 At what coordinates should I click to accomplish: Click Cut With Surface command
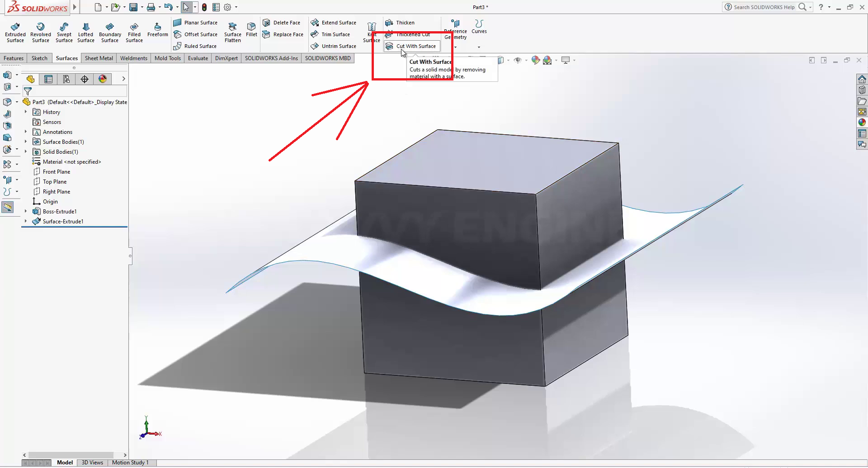tap(415, 46)
